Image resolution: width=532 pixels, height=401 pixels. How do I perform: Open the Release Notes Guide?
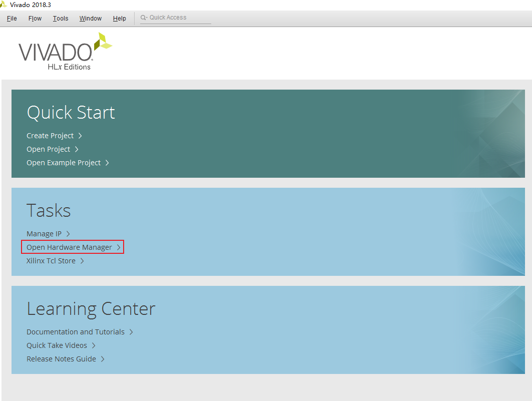pos(61,359)
